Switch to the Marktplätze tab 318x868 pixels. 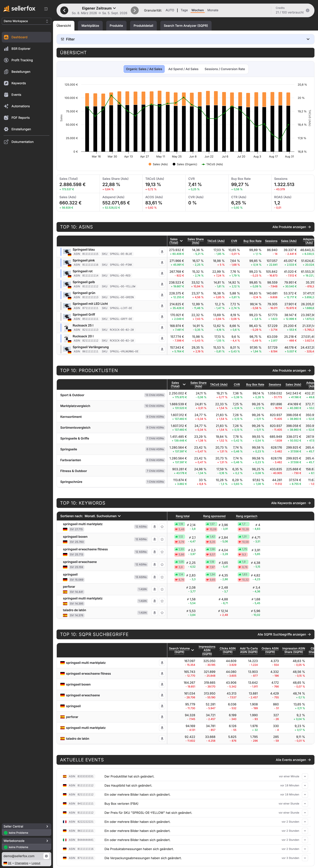pyautogui.click(x=90, y=26)
